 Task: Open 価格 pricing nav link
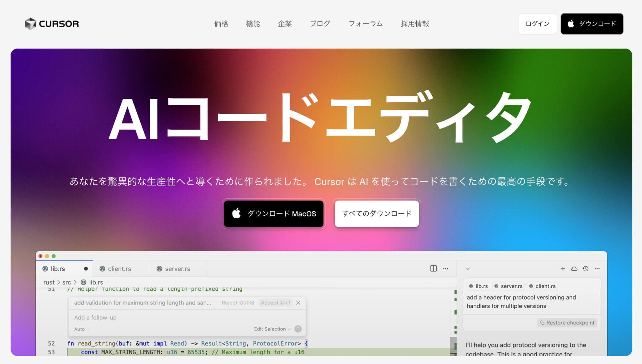point(221,24)
